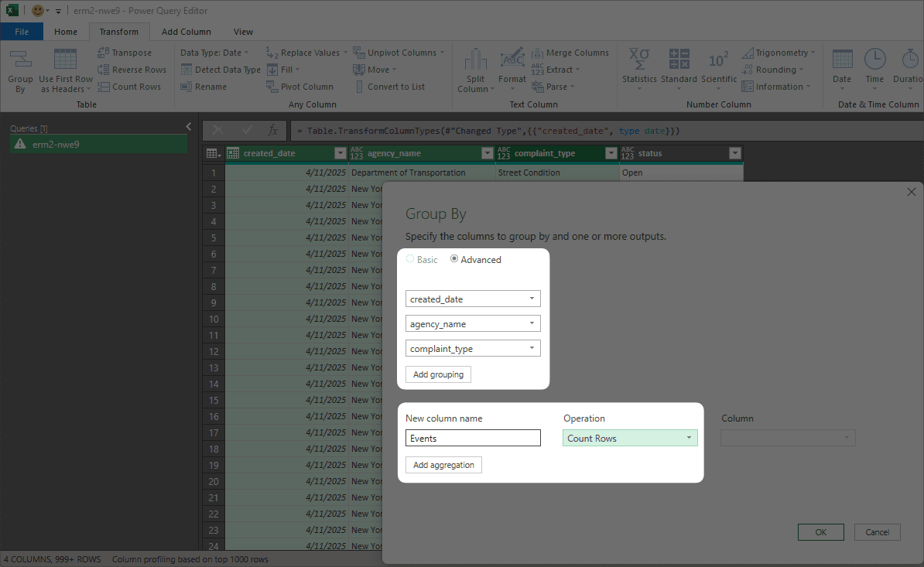924x567 pixels.
Task: Select Use First Row as Headers
Action: point(66,70)
